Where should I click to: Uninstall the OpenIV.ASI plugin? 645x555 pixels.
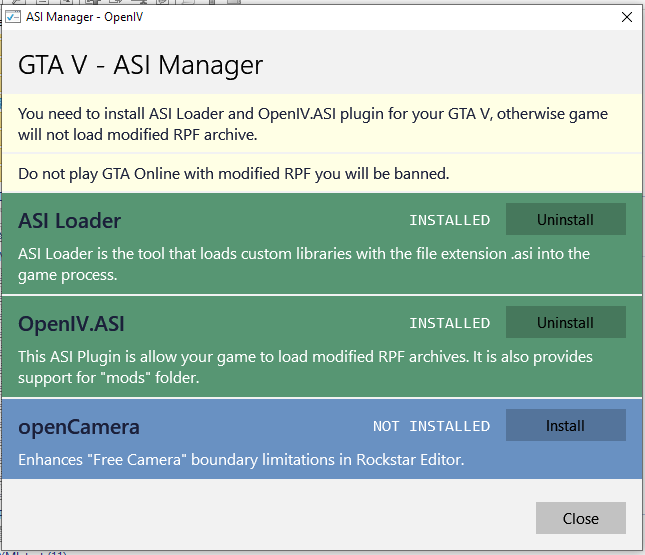[565, 323]
